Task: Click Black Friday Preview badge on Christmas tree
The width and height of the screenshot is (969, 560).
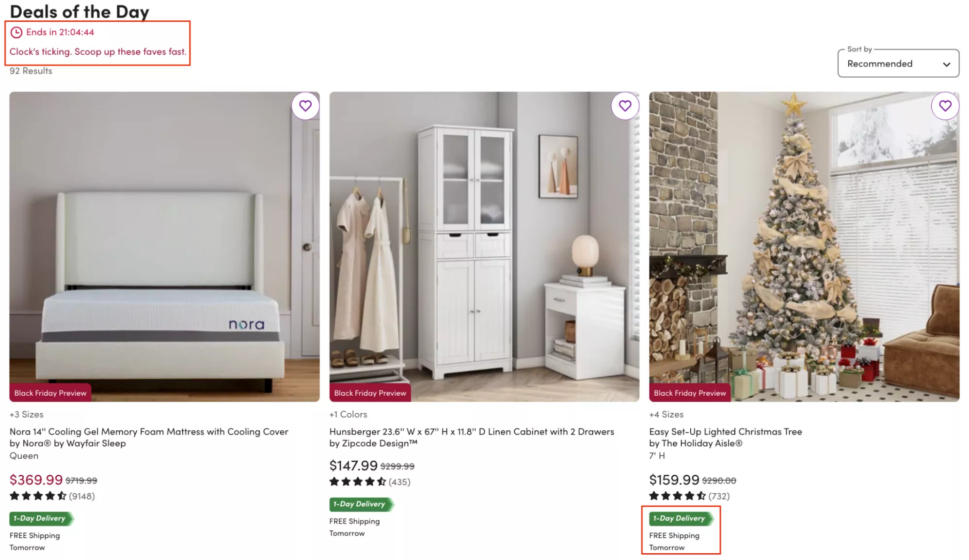Action: click(690, 393)
